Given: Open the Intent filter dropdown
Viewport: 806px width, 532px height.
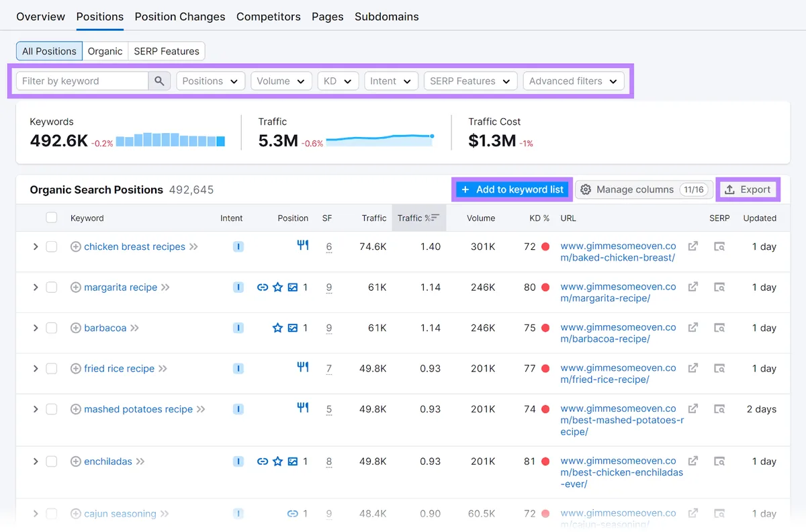Looking at the screenshot, I should click(x=391, y=81).
